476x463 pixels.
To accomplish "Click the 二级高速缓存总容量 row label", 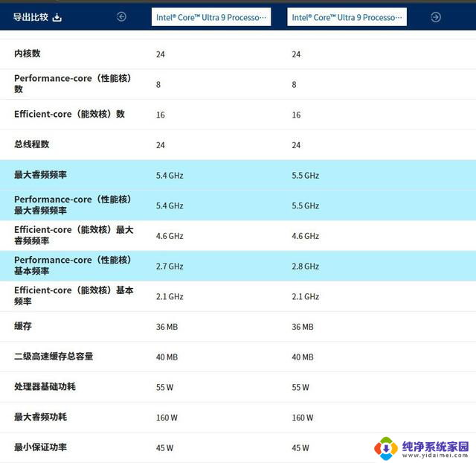I will click(54, 357).
